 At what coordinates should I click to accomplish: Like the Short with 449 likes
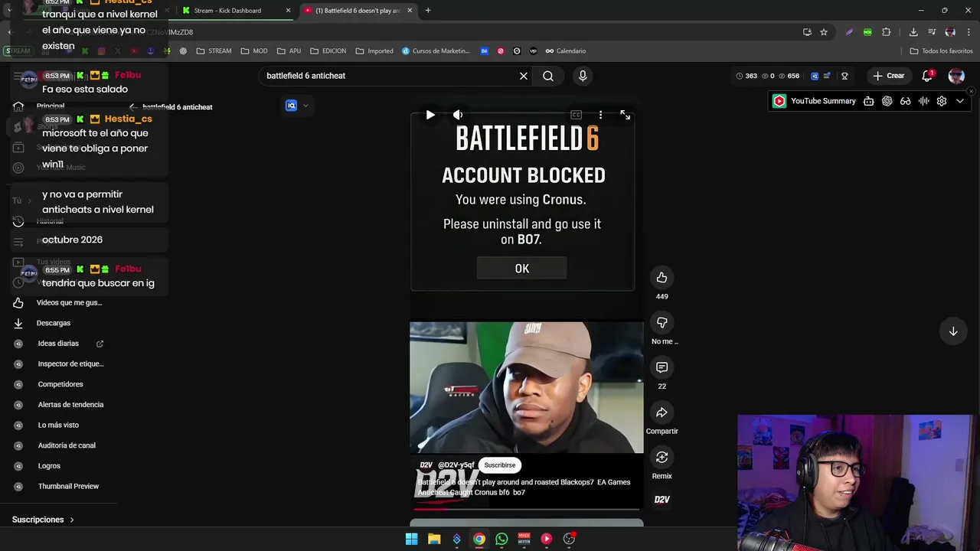[661, 278]
